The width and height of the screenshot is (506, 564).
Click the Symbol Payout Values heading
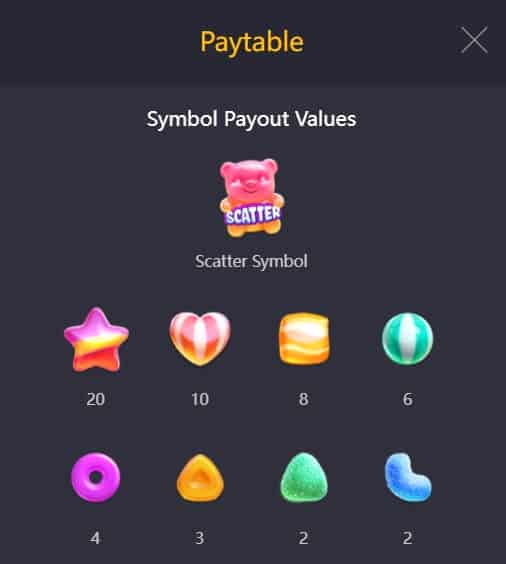(x=251, y=119)
